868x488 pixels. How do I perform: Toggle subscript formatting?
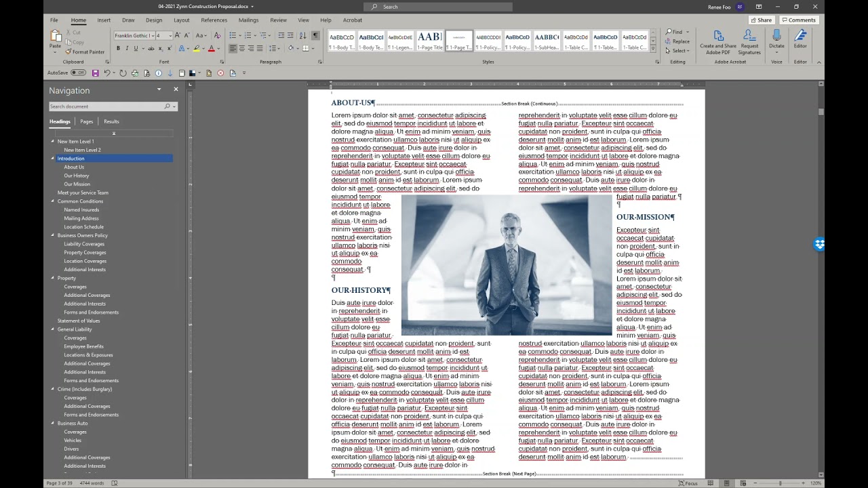160,48
